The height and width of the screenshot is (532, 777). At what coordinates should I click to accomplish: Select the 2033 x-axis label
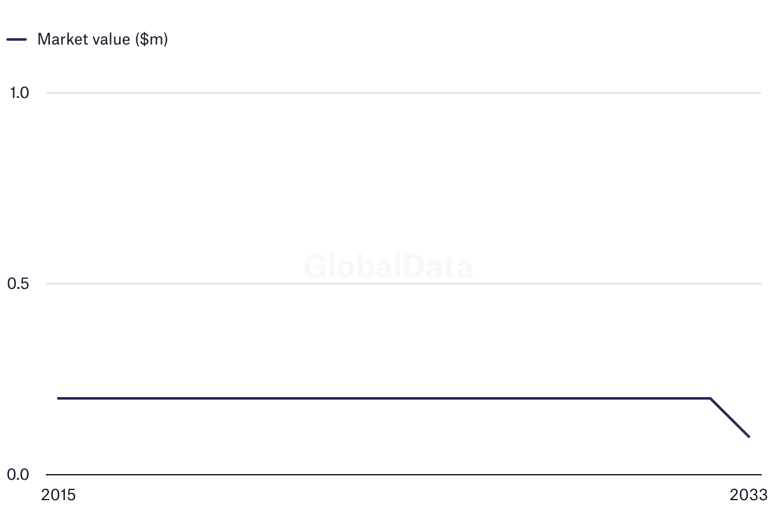pos(749,495)
